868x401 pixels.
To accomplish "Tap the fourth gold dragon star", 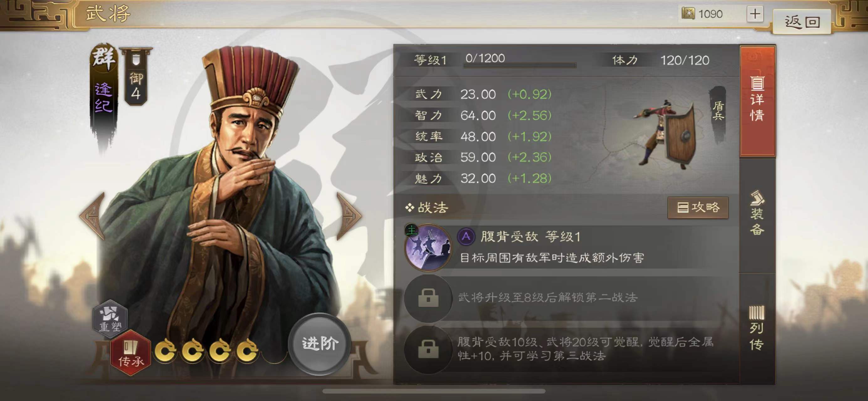I will (x=247, y=351).
